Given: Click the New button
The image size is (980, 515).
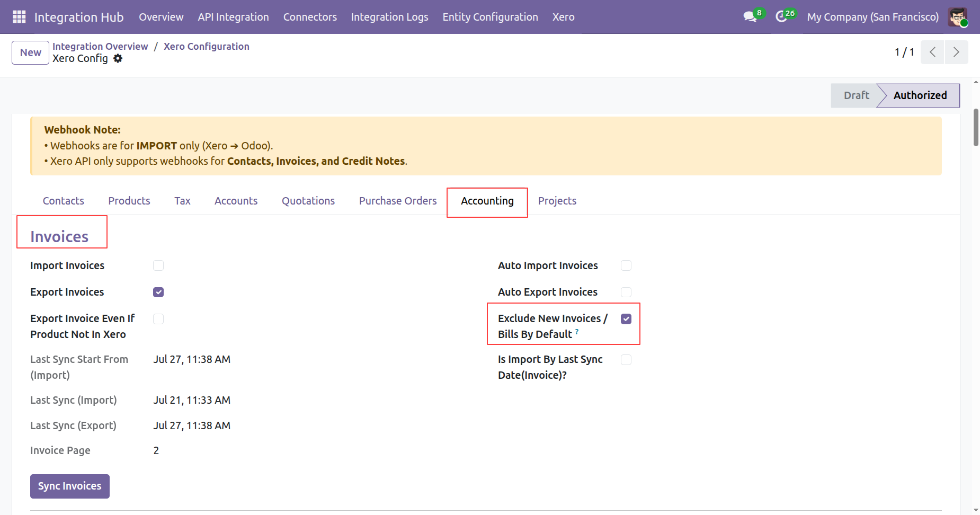Looking at the screenshot, I should (x=31, y=52).
